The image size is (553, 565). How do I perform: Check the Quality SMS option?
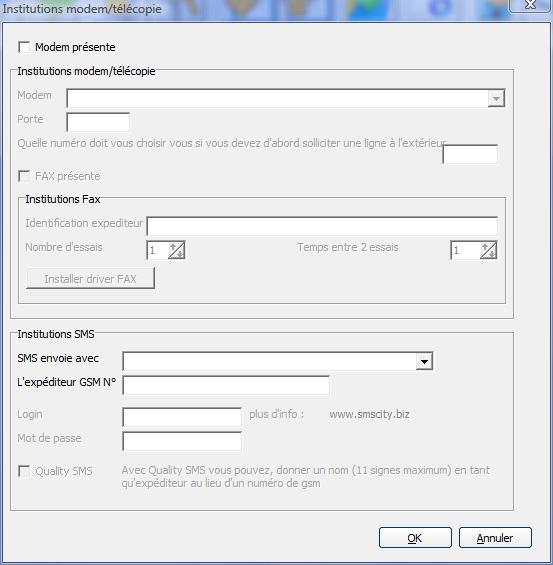24,471
